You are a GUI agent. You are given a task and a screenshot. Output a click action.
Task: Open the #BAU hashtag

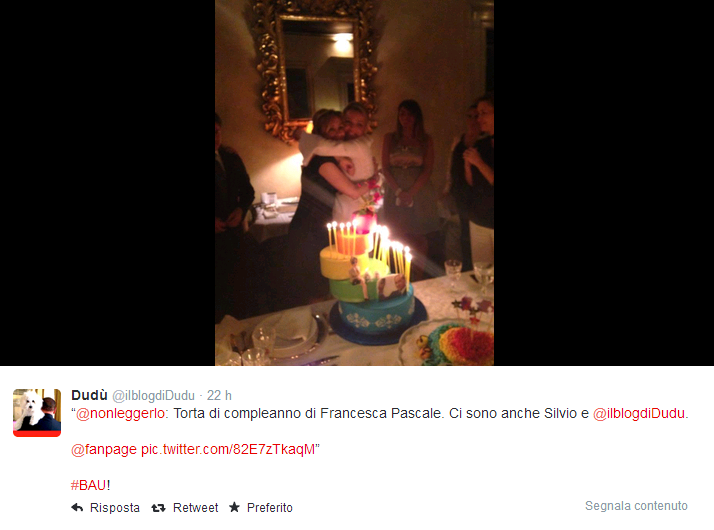click(89, 485)
